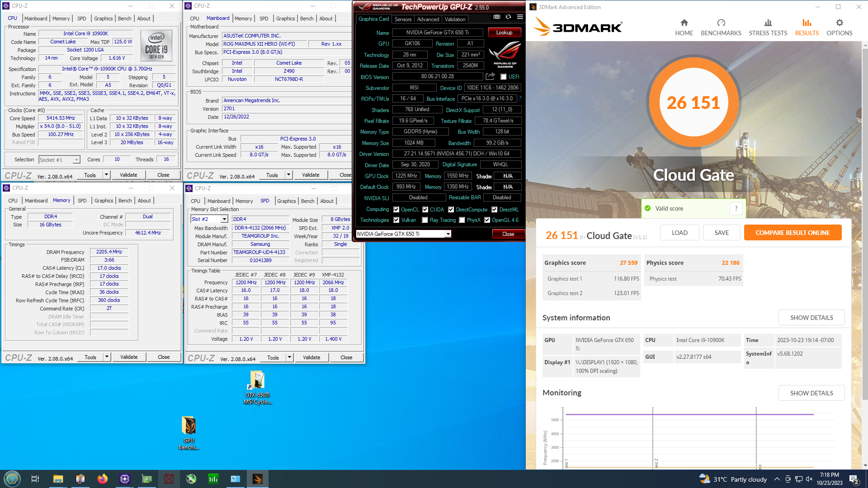868x488 pixels.
Task: Switch to Validation tab in GPU-Z
Action: pos(455,19)
